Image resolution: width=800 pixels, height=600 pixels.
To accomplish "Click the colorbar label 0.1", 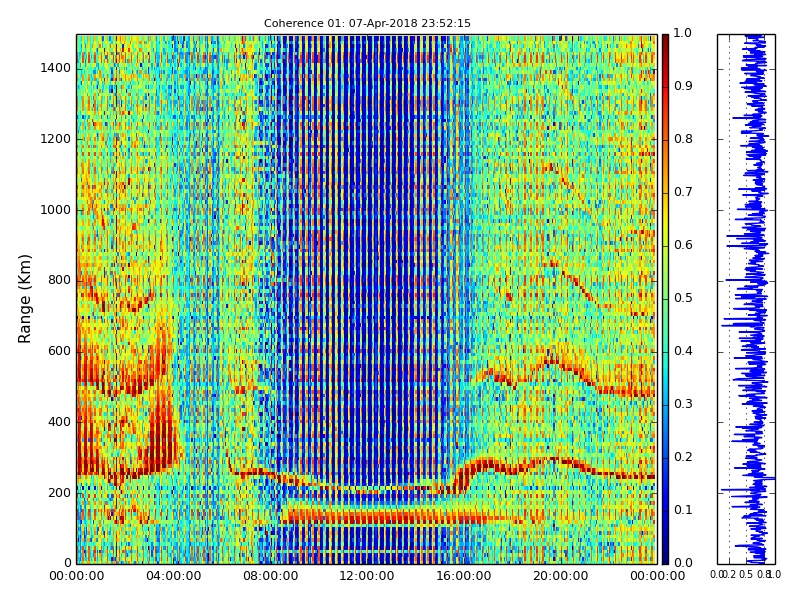I will coord(683,510).
